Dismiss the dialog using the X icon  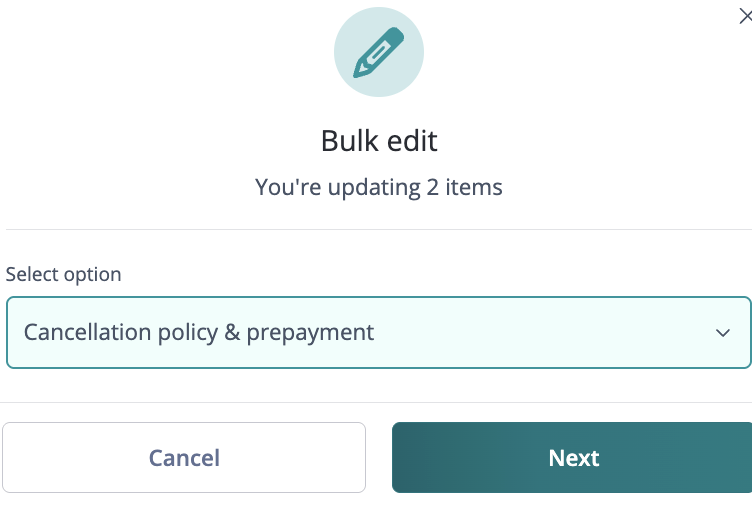click(x=745, y=15)
